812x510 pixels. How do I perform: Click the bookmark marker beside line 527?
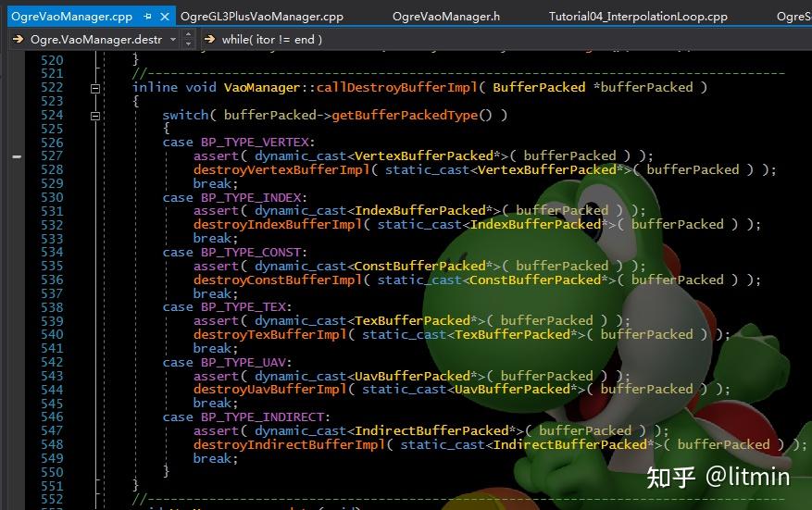(x=17, y=156)
